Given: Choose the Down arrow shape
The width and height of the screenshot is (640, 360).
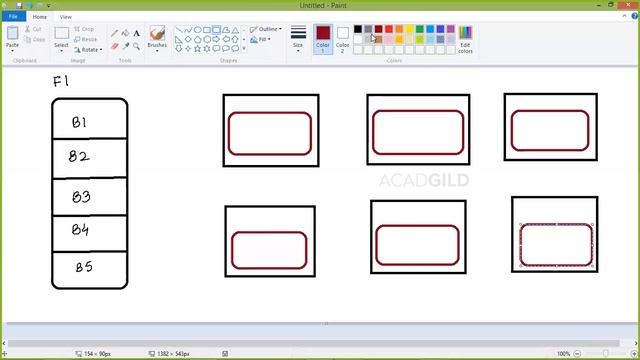Looking at the screenshot, I should pyautogui.click(x=179, y=49).
